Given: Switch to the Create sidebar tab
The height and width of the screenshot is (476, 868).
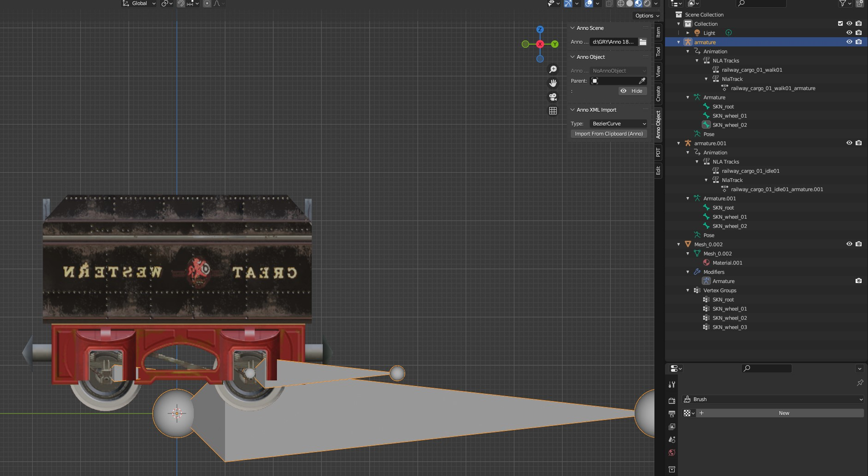Looking at the screenshot, I should pos(658,94).
